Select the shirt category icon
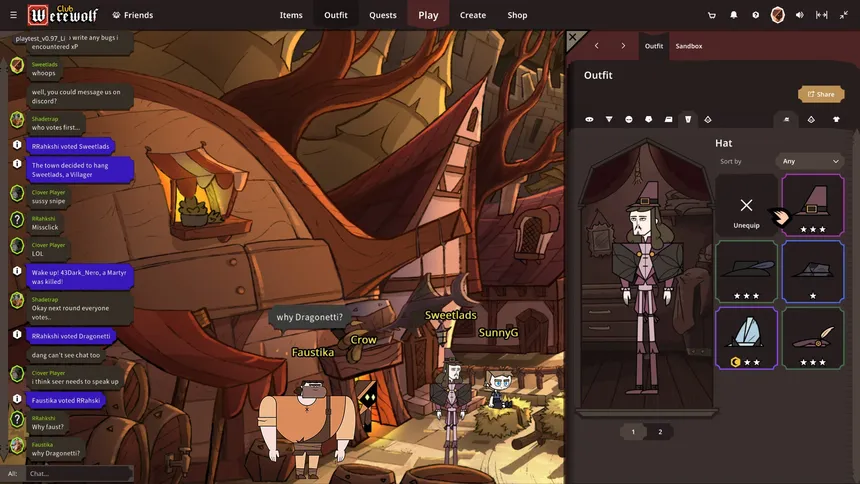The height and width of the screenshot is (484, 860). pos(836,119)
